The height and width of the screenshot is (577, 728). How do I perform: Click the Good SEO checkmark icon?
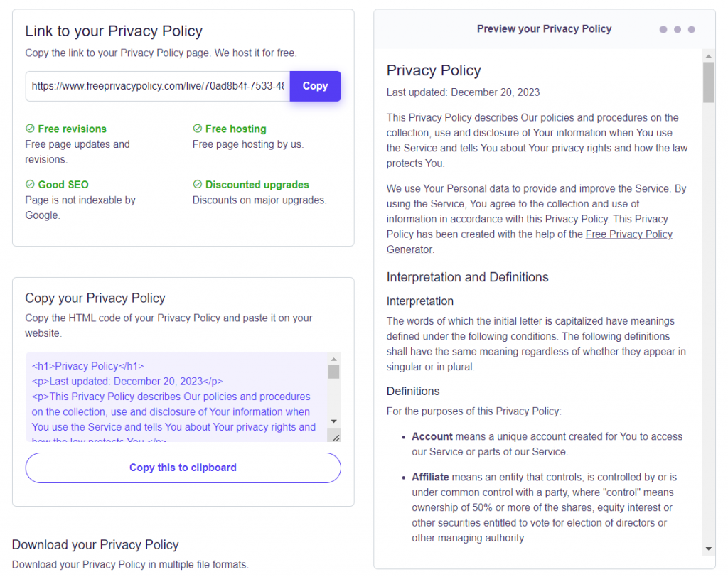(x=30, y=185)
